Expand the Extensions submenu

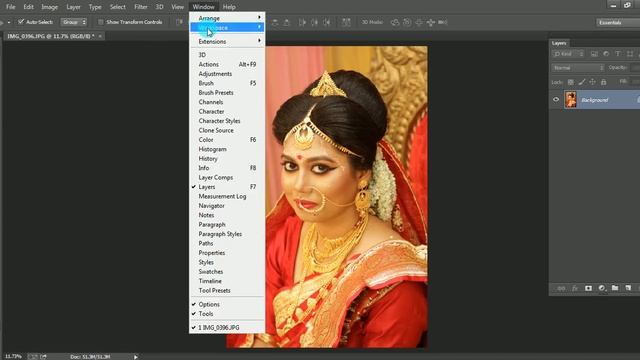tap(227, 41)
